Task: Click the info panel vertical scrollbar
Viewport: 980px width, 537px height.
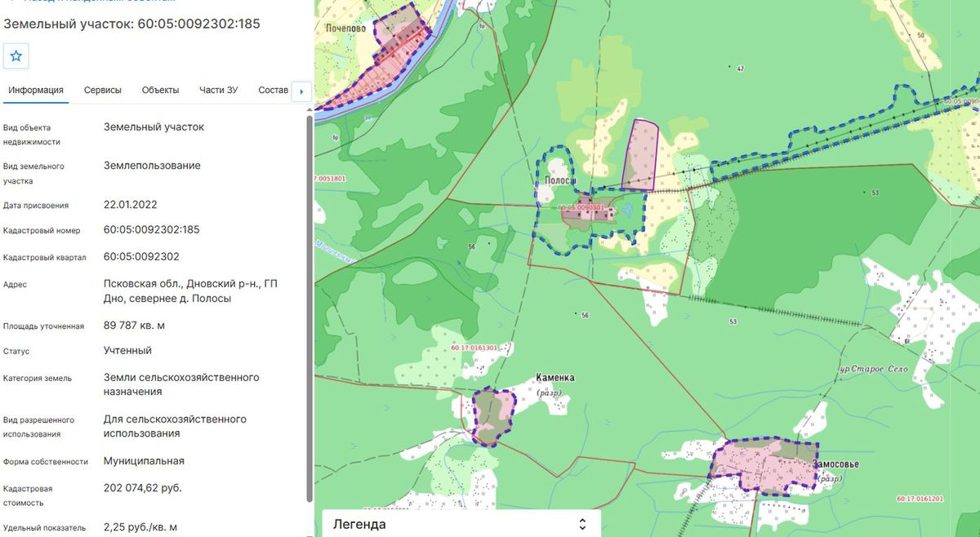Action: pyautogui.click(x=310, y=308)
